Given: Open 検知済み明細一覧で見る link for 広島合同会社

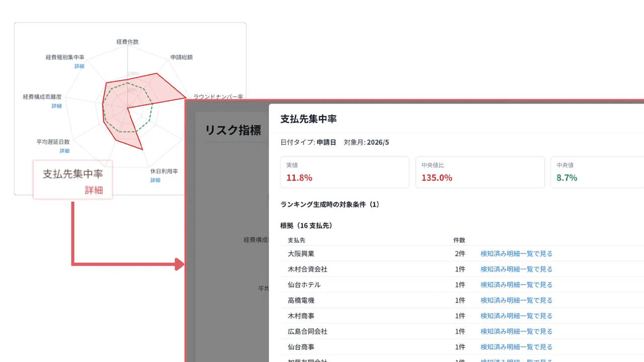Looking at the screenshot, I should click(x=516, y=332).
